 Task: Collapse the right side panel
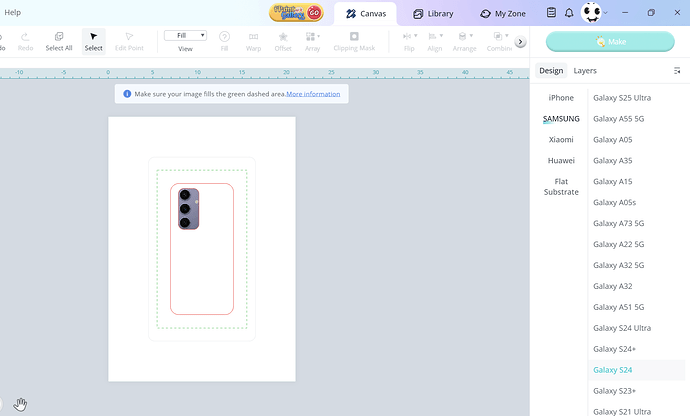(678, 71)
